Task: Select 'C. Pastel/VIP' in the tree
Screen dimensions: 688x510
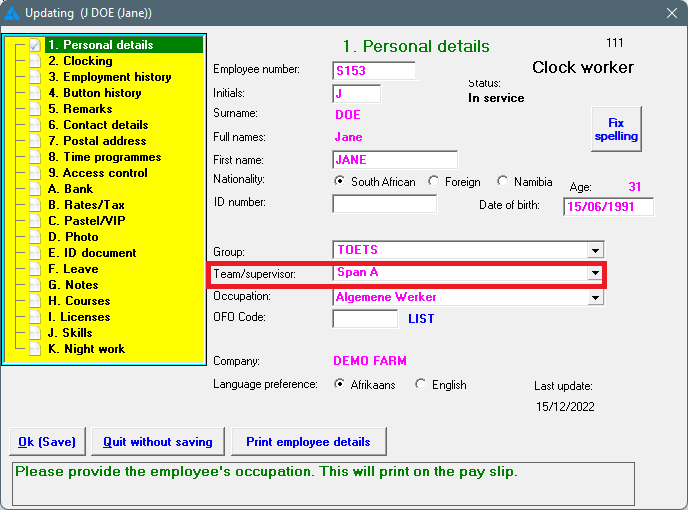Action: tap(87, 221)
